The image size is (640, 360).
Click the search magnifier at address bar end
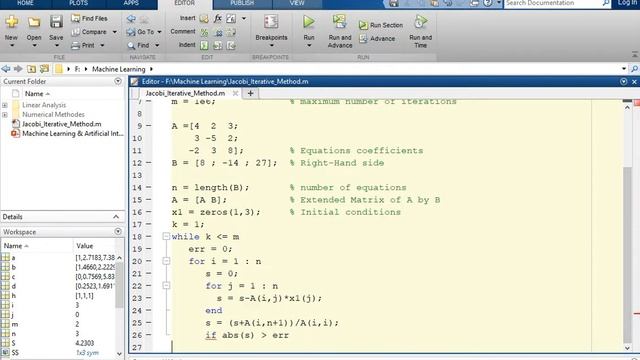634,69
